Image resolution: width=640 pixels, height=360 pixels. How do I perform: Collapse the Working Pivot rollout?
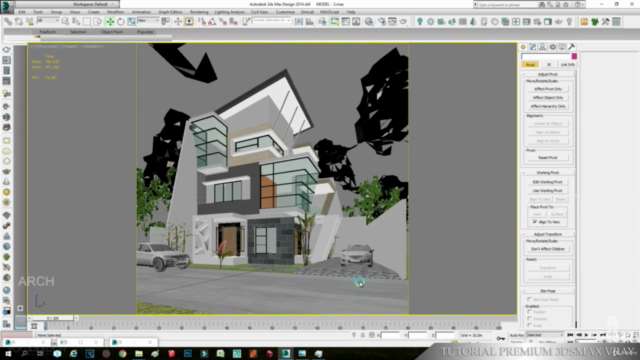548,173
